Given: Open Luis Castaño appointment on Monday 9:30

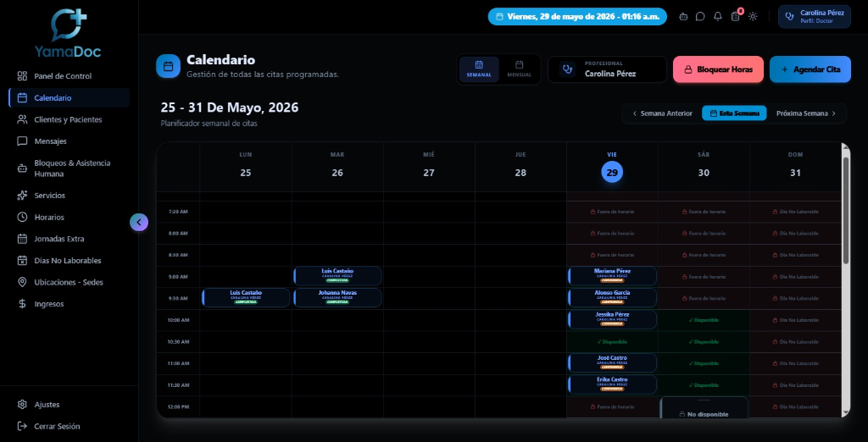Looking at the screenshot, I should click(x=246, y=297).
